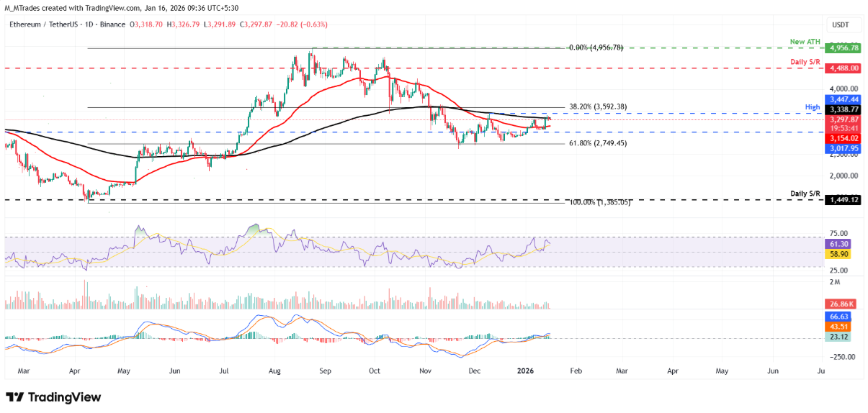Click the Aug label on the time axis

[x=274, y=371]
